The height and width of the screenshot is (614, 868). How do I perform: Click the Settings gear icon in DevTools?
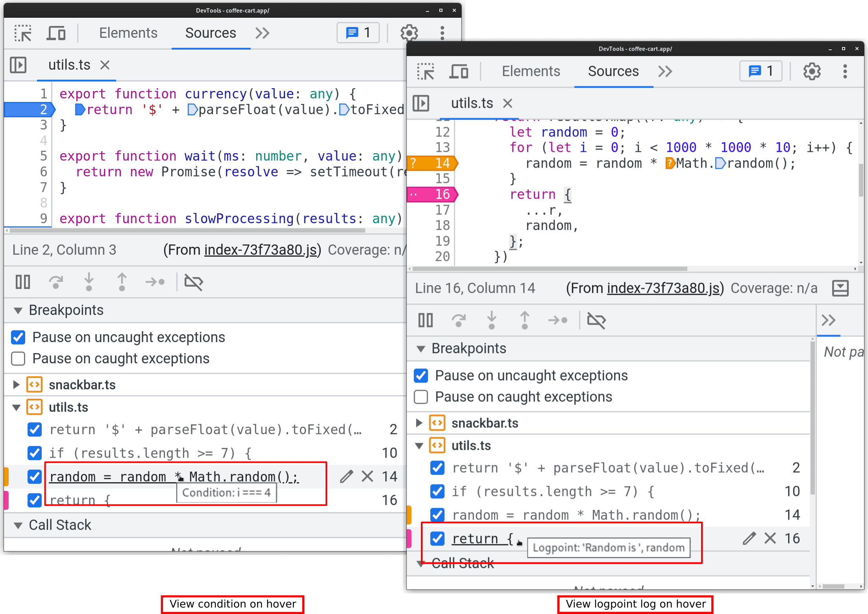tap(408, 31)
